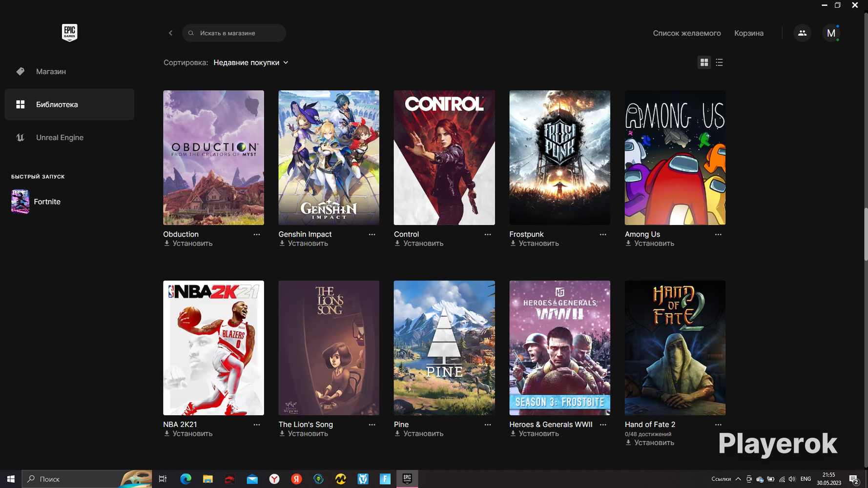Click the Hand of Fate 2 title text
Image resolution: width=868 pixels, height=488 pixels.
(x=650, y=425)
